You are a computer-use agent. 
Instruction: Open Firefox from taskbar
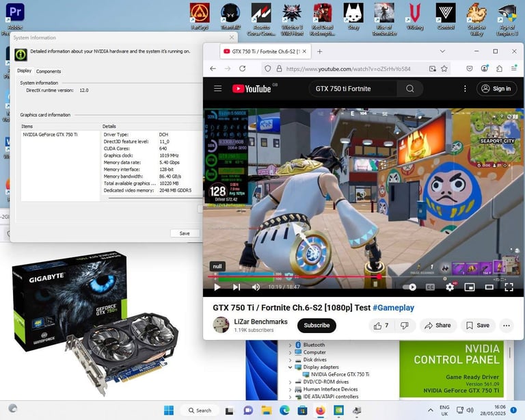pyautogui.click(x=321, y=410)
